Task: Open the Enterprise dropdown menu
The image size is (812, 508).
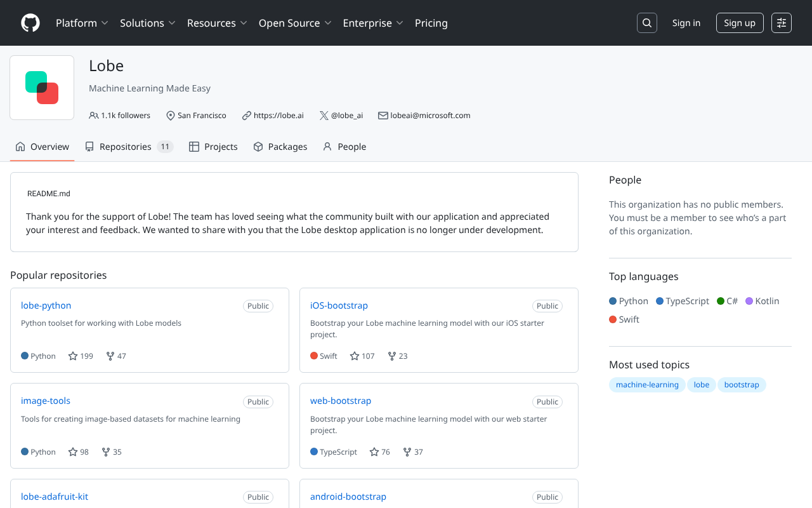Action: pyautogui.click(x=373, y=23)
